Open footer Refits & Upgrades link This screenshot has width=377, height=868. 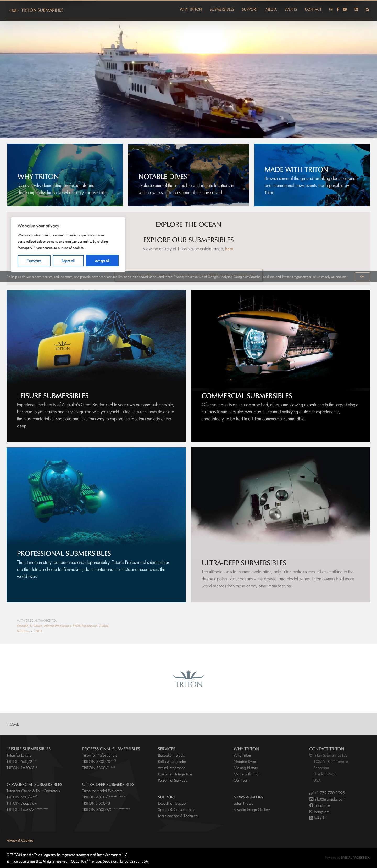tap(172, 762)
